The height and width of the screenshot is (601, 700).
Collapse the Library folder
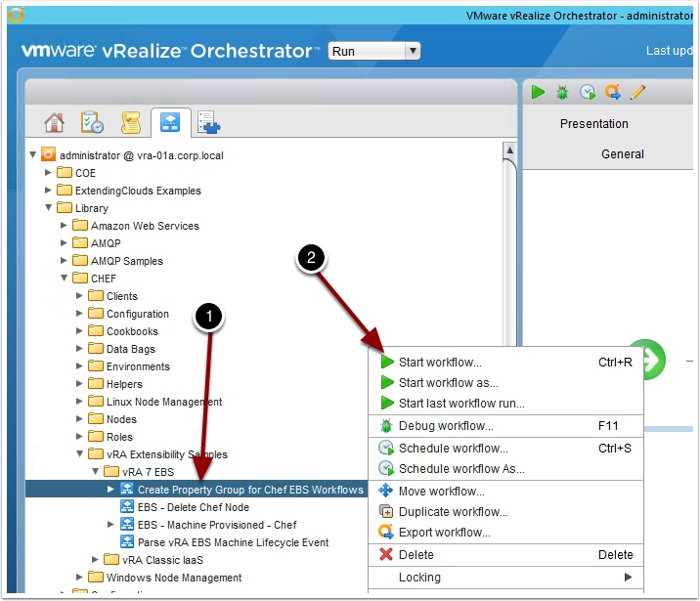pos(48,207)
